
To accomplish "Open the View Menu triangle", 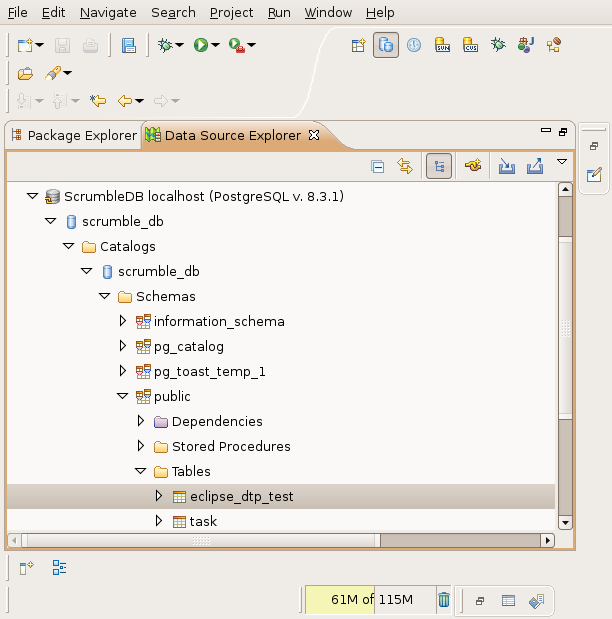I will (x=562, y=161).
